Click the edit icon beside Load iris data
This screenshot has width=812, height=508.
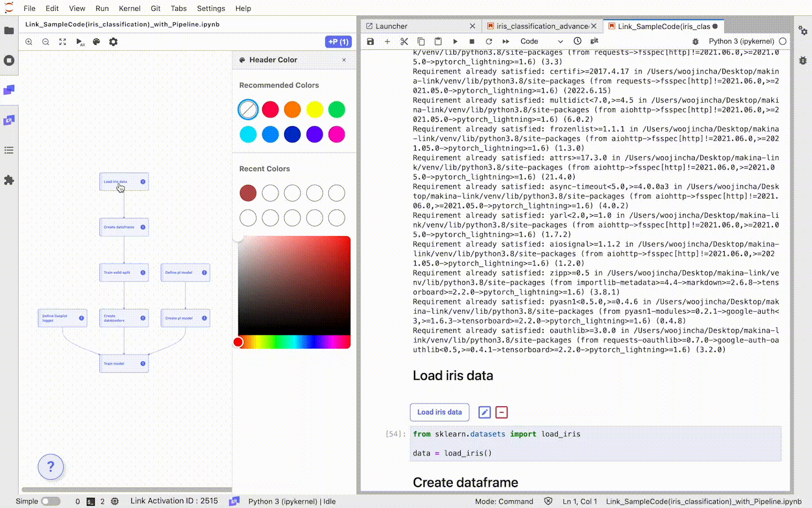(484, 412)
